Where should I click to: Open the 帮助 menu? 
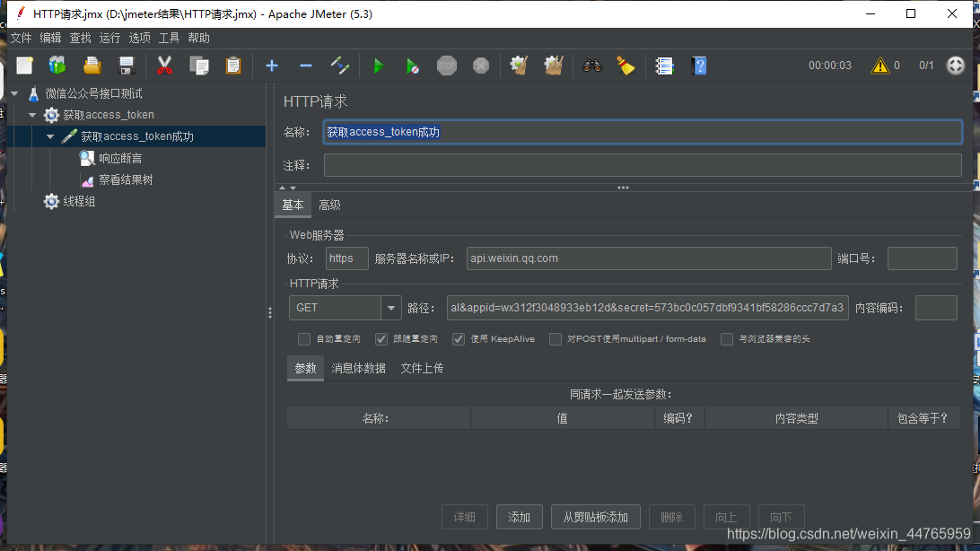tap(198, 38)
